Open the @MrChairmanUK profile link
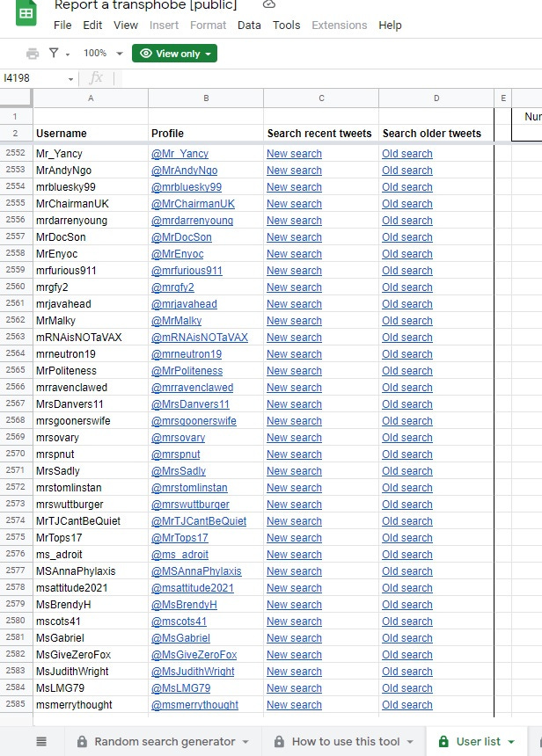 (193, 203)
